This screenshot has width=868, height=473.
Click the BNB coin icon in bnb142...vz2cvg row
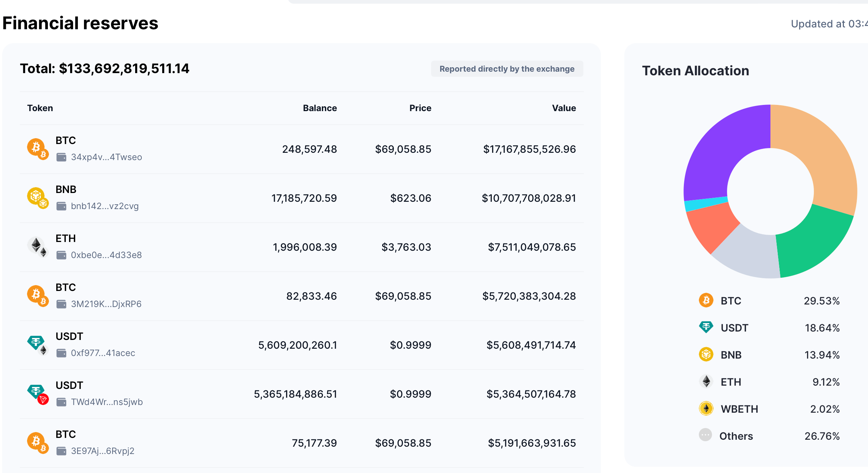tap(38, 198)
